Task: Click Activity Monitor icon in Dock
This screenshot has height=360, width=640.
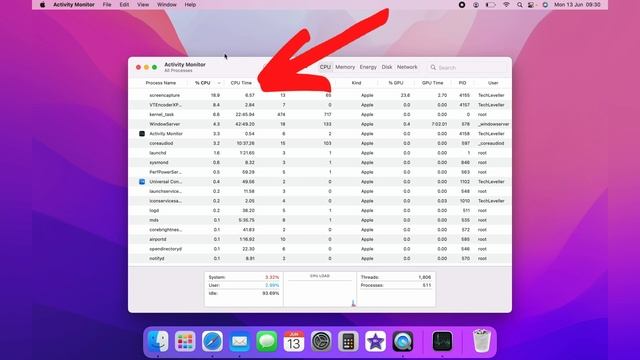Action: click(x=442, y=341)
